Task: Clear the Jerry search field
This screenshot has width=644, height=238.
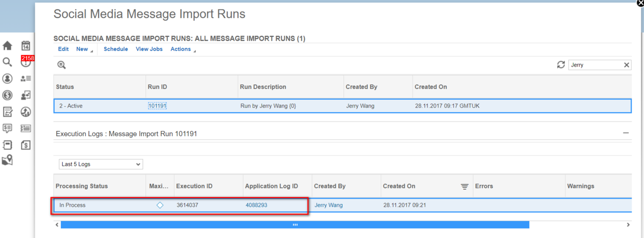Action: click(x=626, y=65)
